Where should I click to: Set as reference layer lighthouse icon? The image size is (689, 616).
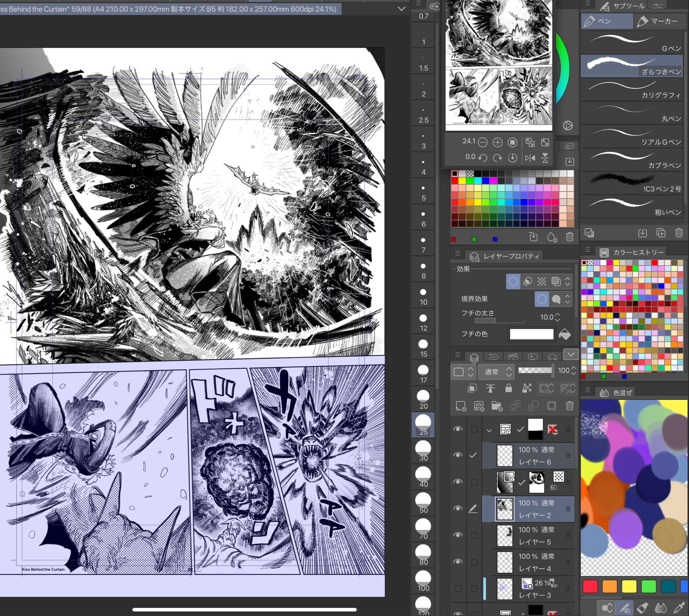[490, 388]
